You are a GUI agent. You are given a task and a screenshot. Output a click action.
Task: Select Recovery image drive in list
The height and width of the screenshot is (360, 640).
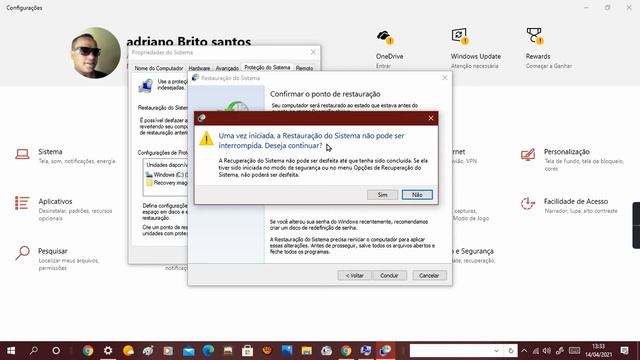coord(167,182)
